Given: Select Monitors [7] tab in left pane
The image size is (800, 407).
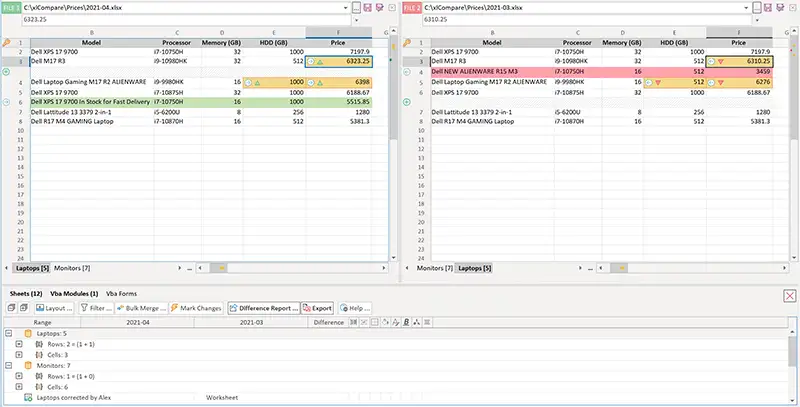Looking at the screenshot, I should 72,268.
